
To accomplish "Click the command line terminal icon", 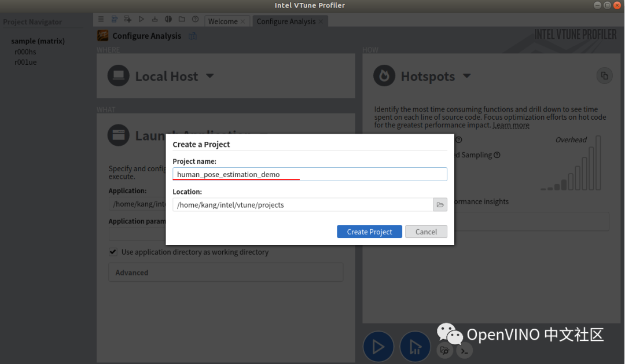I will (464, 351).
